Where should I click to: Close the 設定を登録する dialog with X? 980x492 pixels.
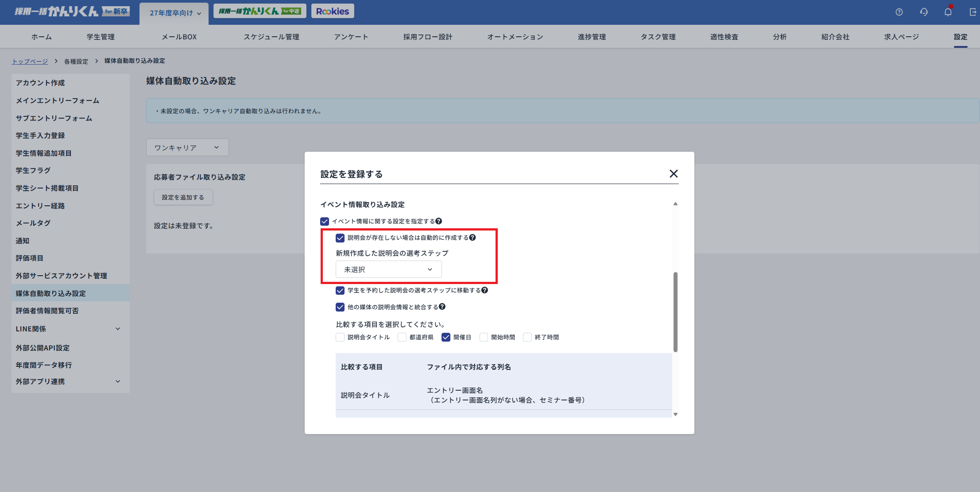coord(674,174)
